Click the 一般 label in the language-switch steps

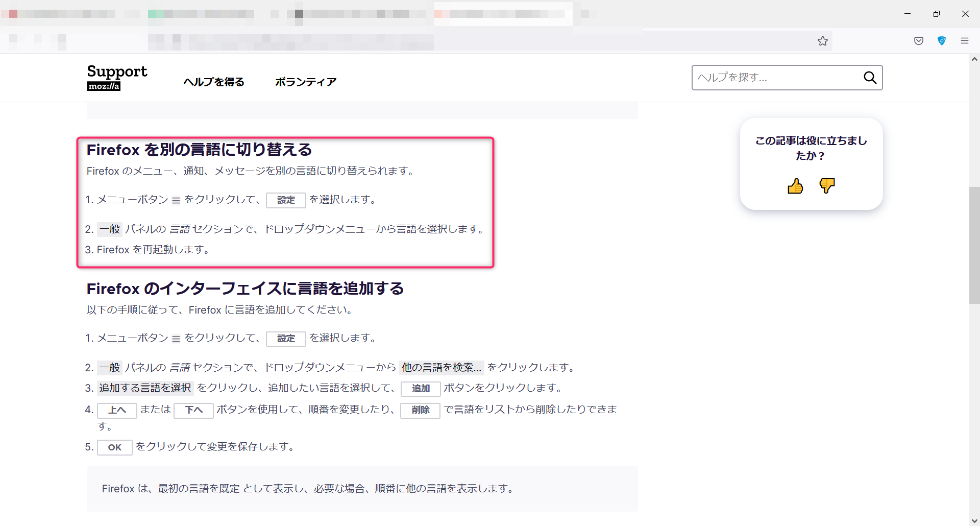pos(110,229)
